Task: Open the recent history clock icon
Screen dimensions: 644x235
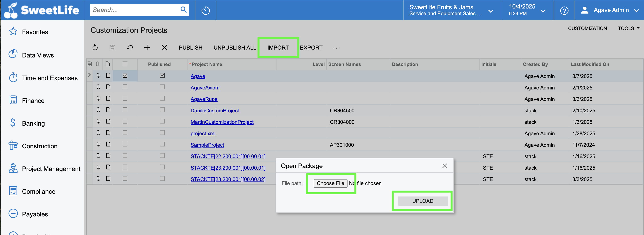Action: [x=206, y=10]
